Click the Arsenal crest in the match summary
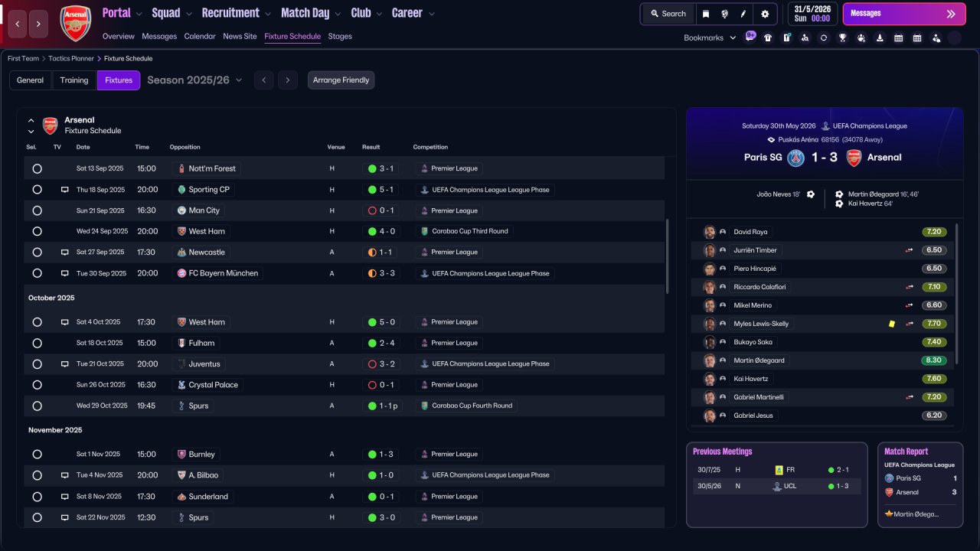The width and height of the screenshot is (980, 551). coord(854,158)
